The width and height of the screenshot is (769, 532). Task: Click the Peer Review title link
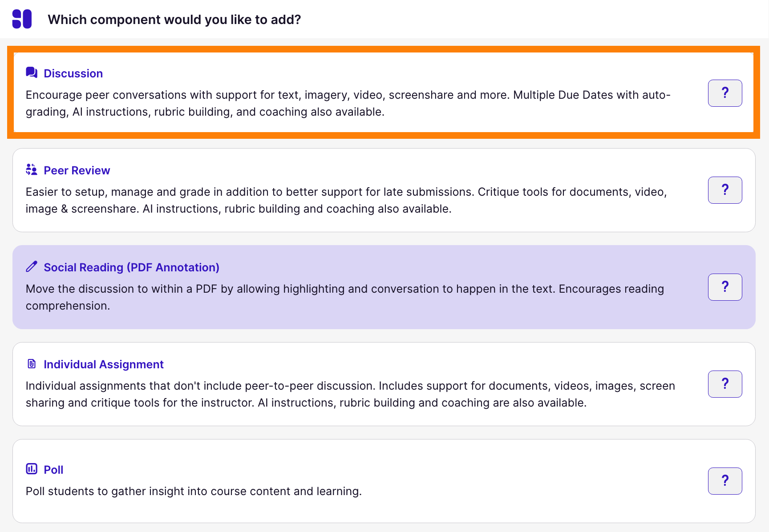(x=77, y=170)
